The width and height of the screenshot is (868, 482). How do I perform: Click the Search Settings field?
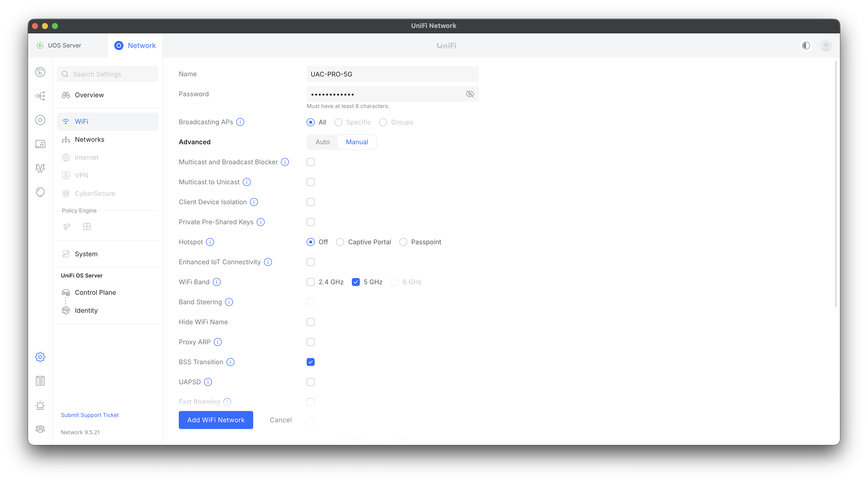click(108, 74)
